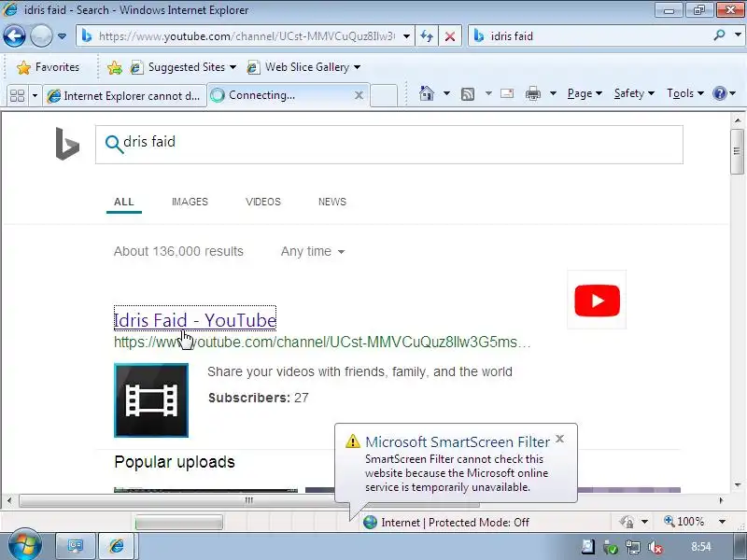Click the RSS feeds icon
Viewport: 747px width, 560px height.
[x=468, y=94]
